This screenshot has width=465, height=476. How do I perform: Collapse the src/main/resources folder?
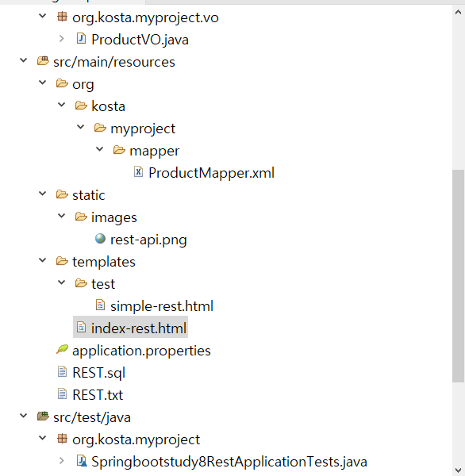24,60
